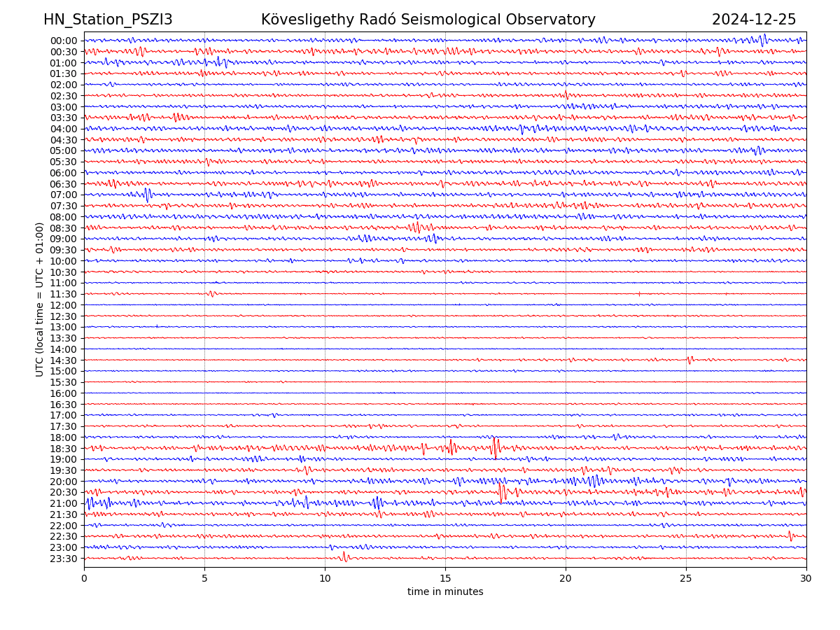Screen dimensions: 840x630
Task: Click the Kövesligethy Radó Seismological Observatory heading
Action: [428, 20]
